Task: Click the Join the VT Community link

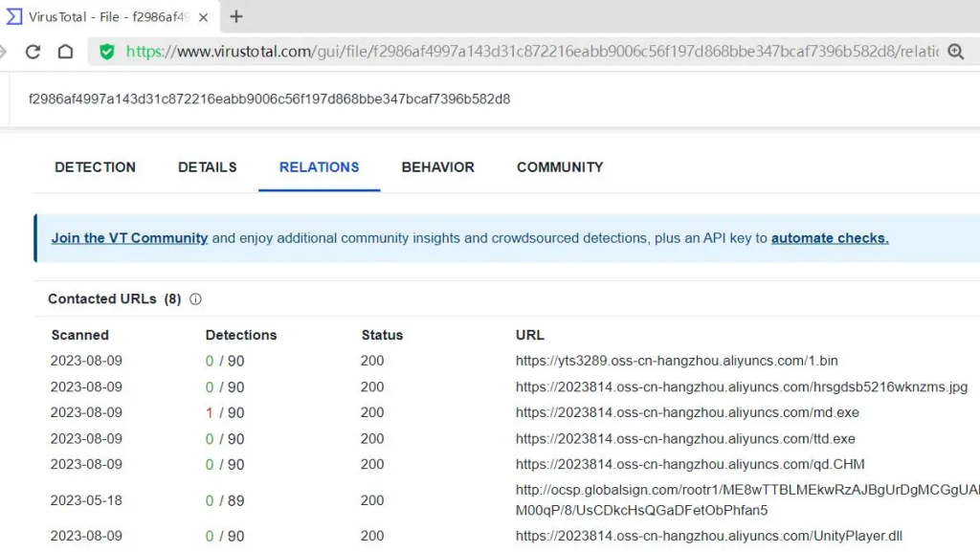Action: (x=129, y=238)
